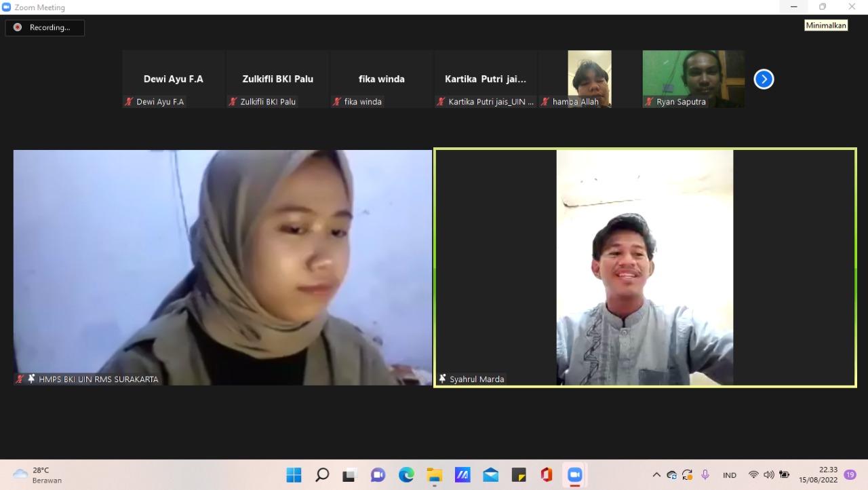
Task: Open volume control in tray
Action: pyautogui.click(x=769, y=475)
